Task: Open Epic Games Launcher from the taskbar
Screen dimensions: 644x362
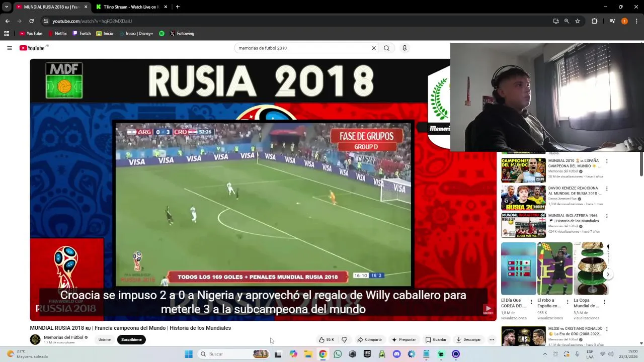Action: (367, 354)
